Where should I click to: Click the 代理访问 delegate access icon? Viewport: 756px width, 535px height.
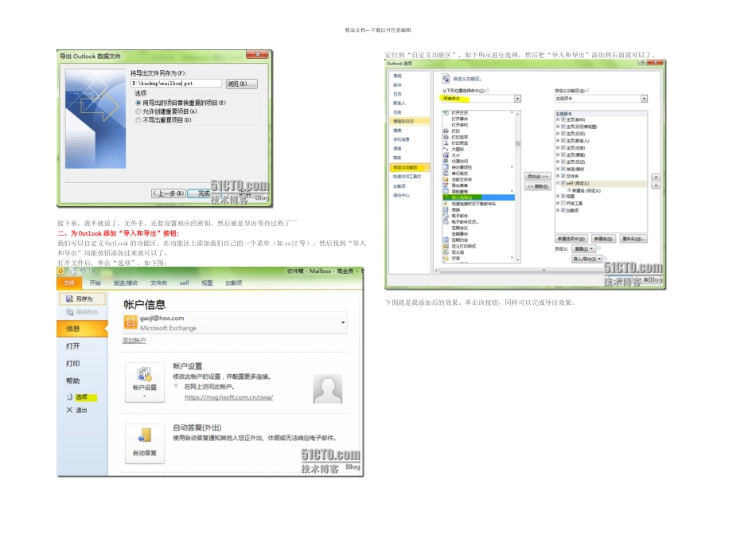[446, 161]
